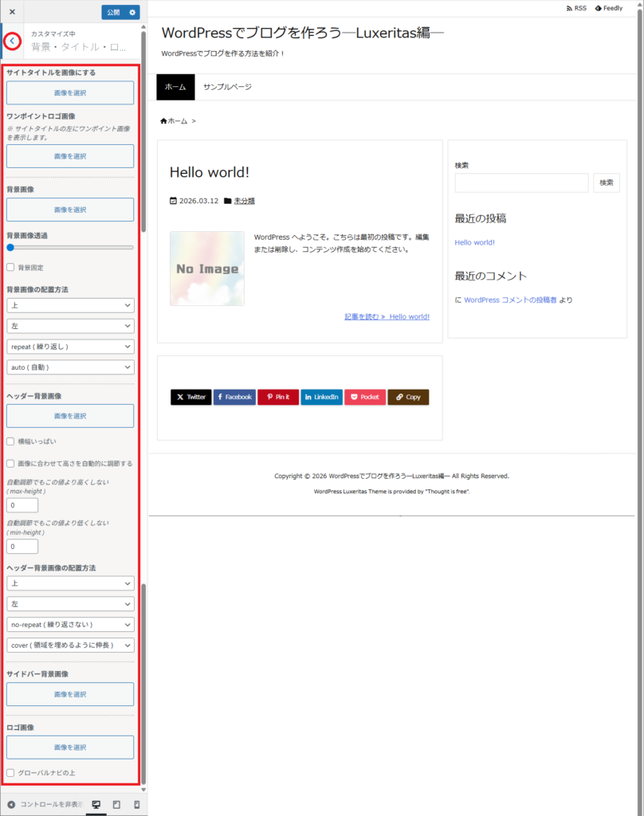Enable the 背景固定 fixed background checkbox
This screenshot has width=644, height=816.
pyautogui.click(x=11, y=267)
